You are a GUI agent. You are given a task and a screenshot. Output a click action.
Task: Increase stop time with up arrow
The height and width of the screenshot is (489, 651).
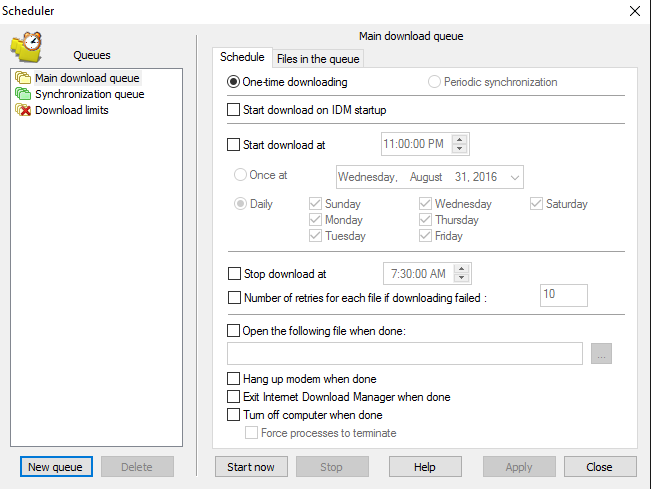pyautogui.click(x=462, y=269)
